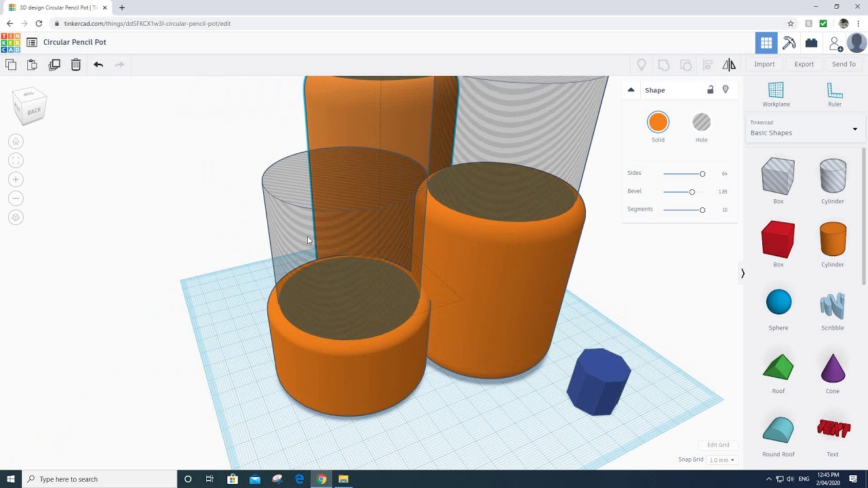Click the Send To button
Viewport: 868px width, 488px height.
[844, 64]
